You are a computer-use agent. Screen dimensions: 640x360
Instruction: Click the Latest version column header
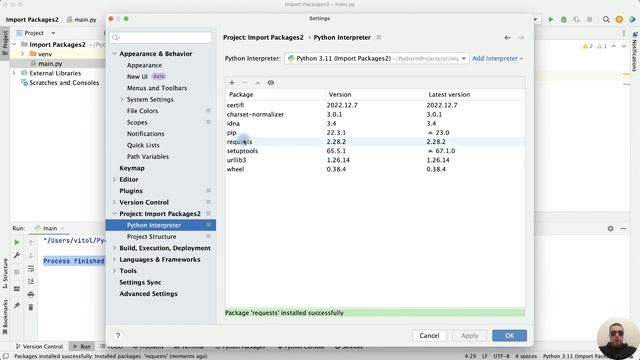tap(475, 94)
